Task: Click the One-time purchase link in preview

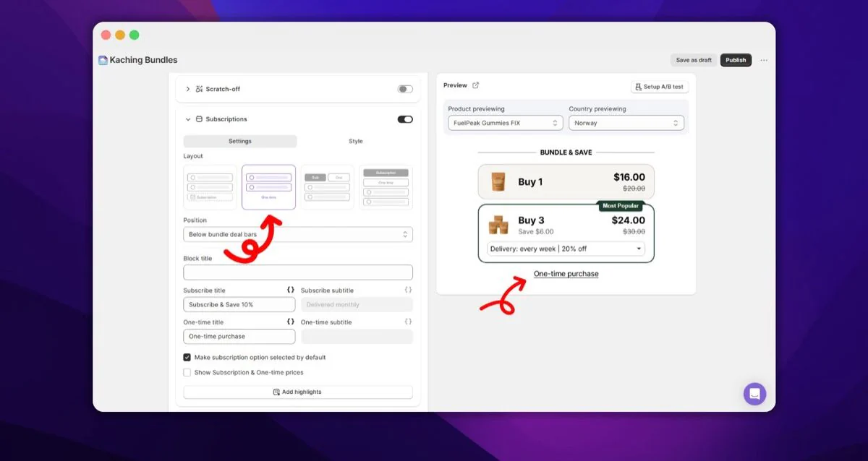Action: [566, 274]
